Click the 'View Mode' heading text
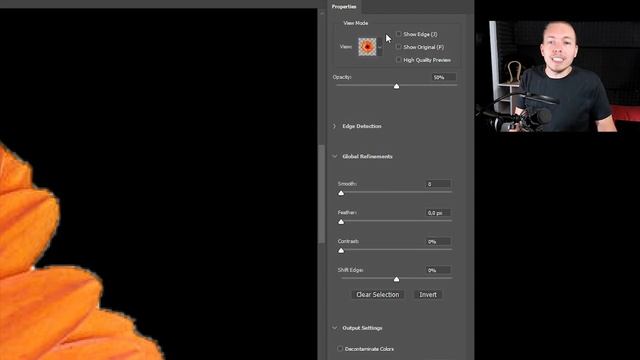Screen dimensions: 640x360 [356, 23]
